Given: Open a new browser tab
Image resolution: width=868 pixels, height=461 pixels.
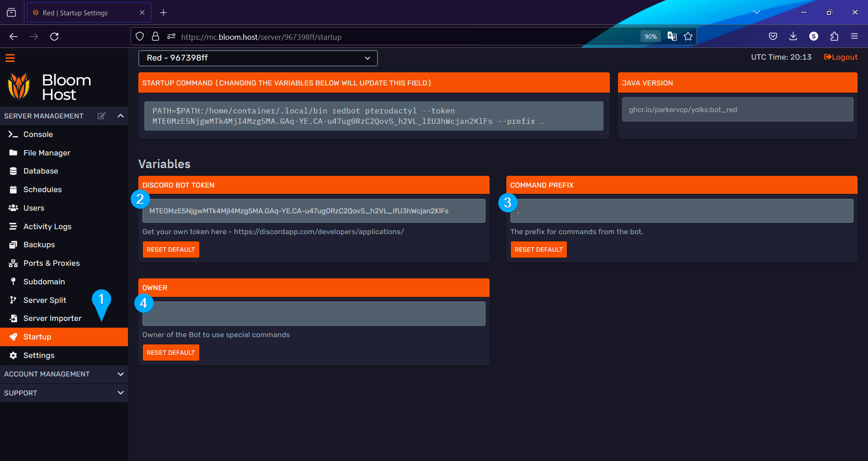Looking at the screenshot, I should pyautogui.click(x=164, y=13).
